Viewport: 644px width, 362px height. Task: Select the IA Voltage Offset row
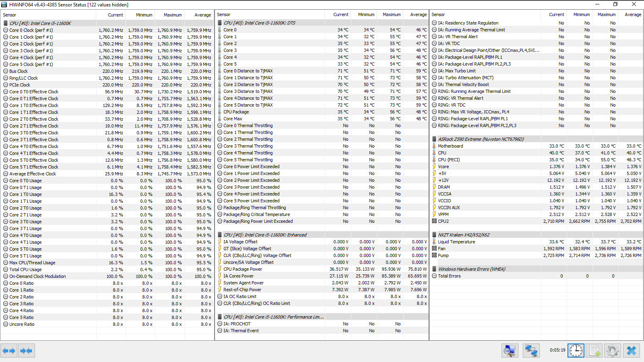tap(322, 242)
